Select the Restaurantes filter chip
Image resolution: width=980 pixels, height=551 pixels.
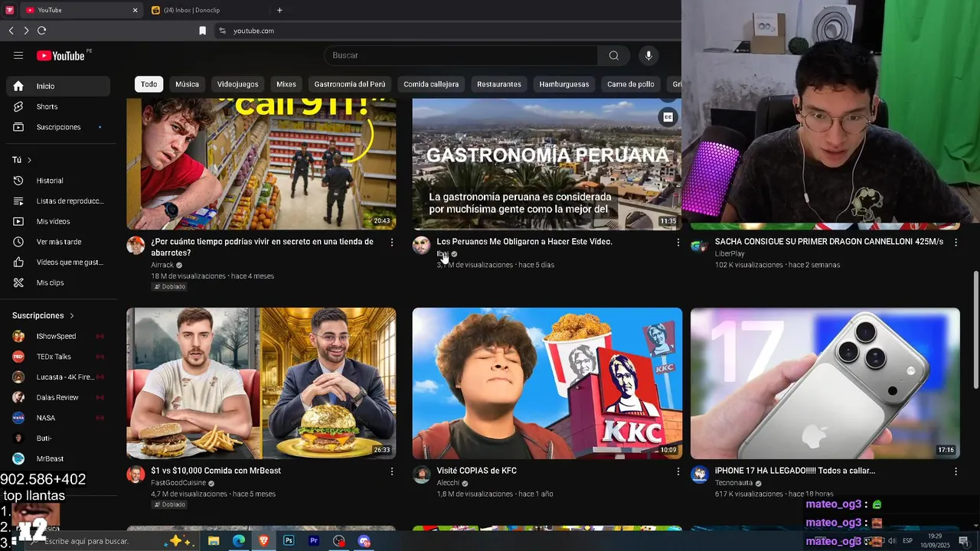click(499, 84)
